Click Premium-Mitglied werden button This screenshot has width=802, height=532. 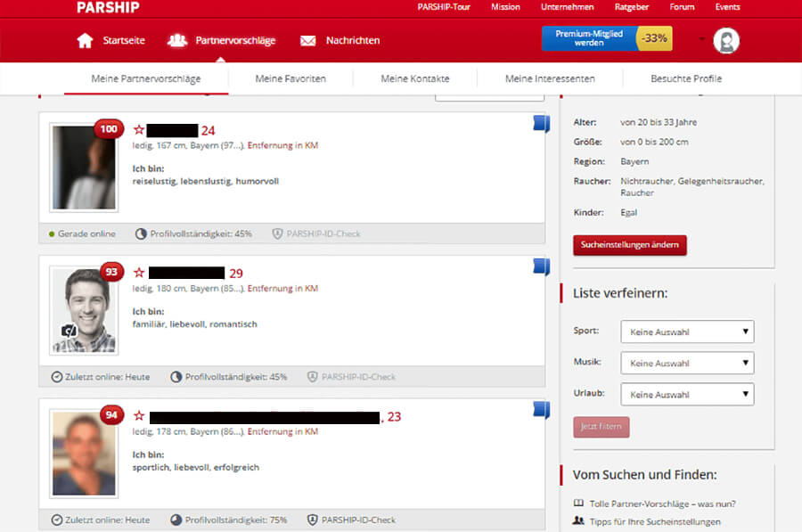pos(589,38)
